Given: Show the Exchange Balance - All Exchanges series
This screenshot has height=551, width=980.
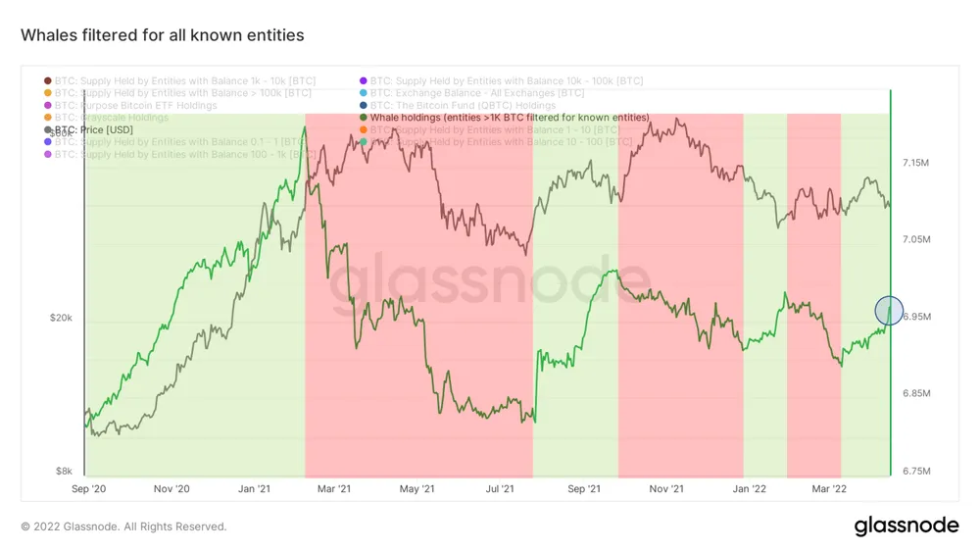Looking at the screenshot, I should tap(477, 93).
